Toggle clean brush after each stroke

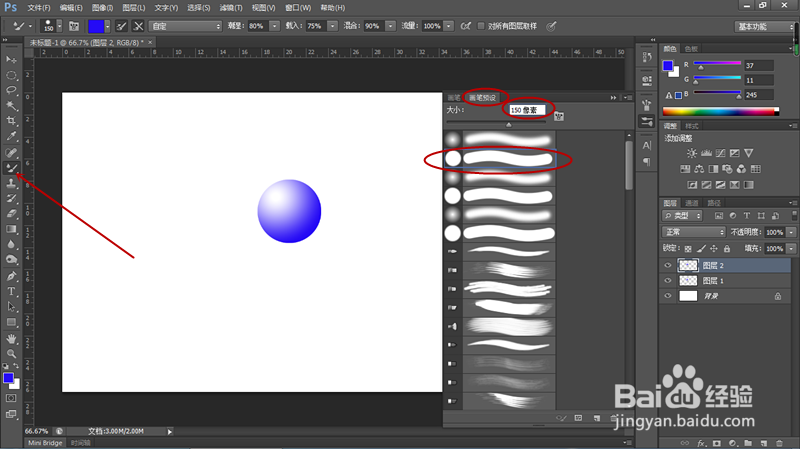point(138,26)
